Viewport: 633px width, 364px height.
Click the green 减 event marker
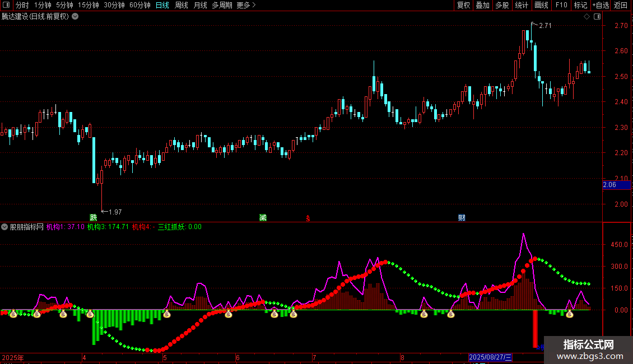(x=263, y=217)
